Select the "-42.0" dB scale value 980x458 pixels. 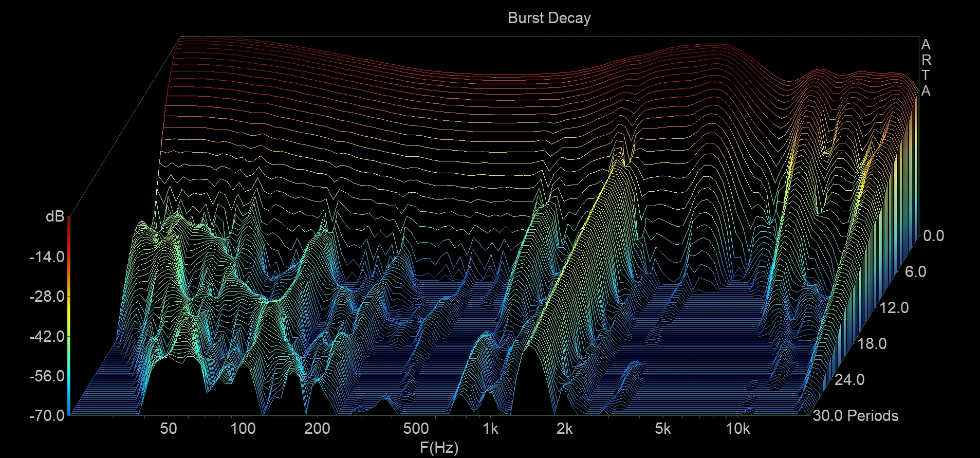47,337
